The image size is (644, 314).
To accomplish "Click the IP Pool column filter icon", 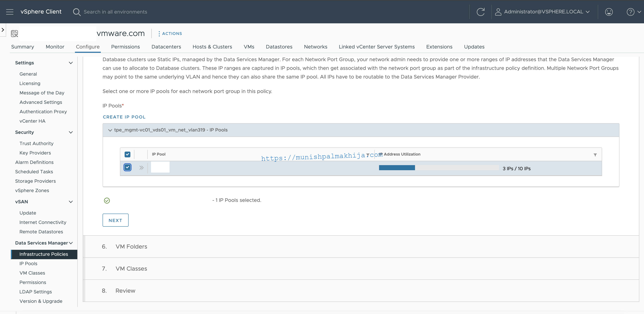I will pyautogui.click(x=368, y=155).
